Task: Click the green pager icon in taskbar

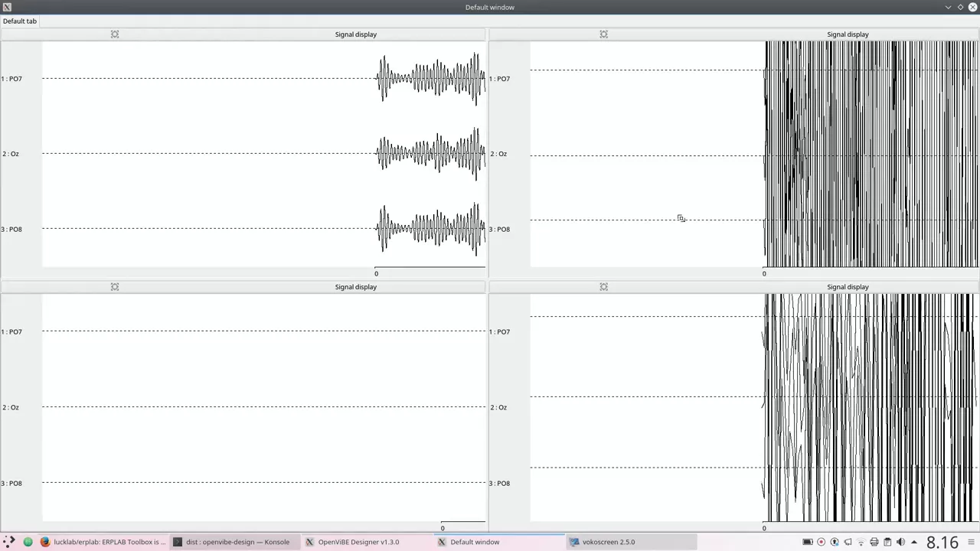Action: pyautogui.click(x=28, y=542)
